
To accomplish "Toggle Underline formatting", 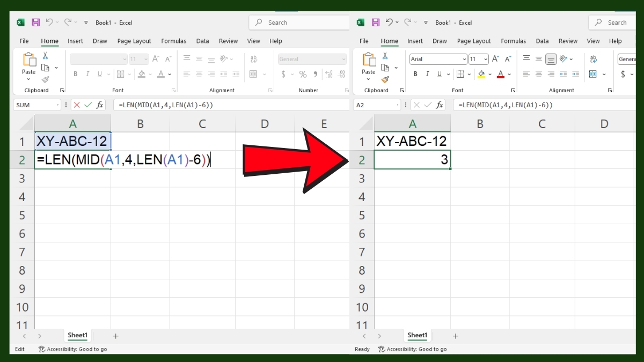I will (x=438, y=73).
